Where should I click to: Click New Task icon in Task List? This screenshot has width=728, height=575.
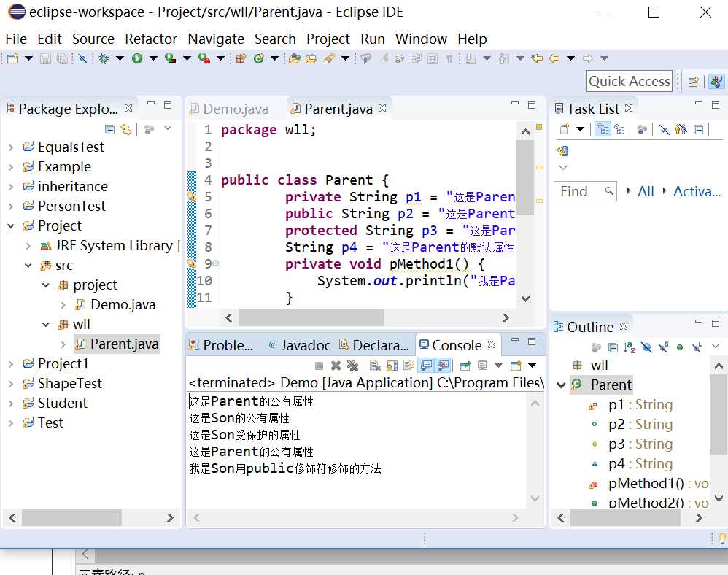pos(565,130)
